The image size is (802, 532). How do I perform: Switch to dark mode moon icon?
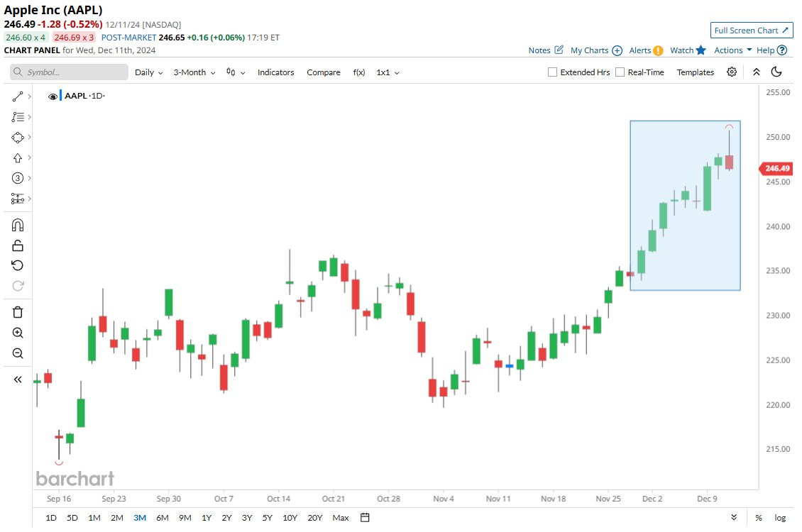pos(776,72)
